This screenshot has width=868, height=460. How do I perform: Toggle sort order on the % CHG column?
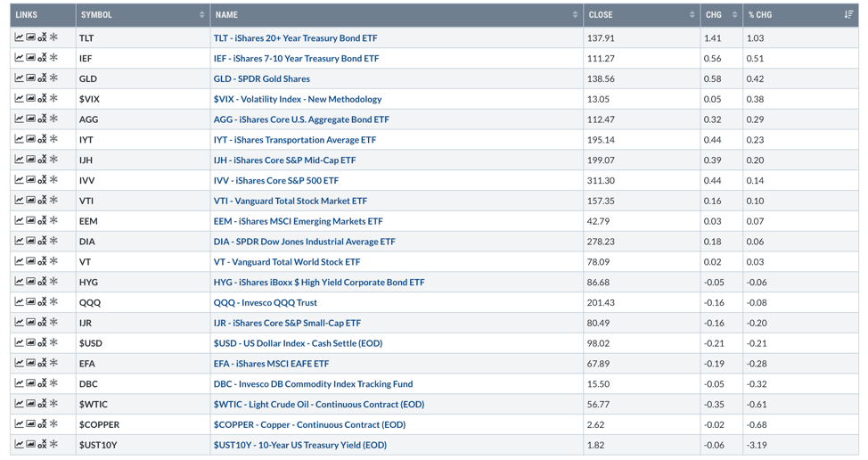pos(800,15)
